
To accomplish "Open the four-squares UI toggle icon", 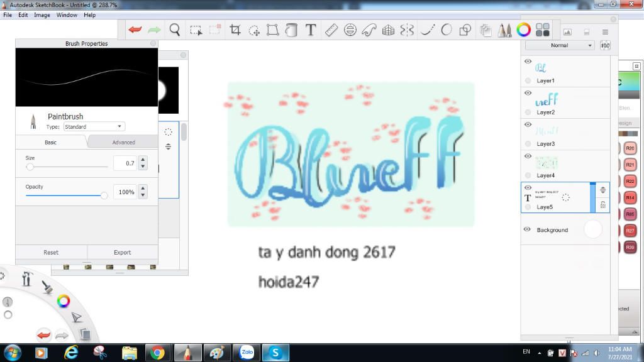I will [543, 30].
